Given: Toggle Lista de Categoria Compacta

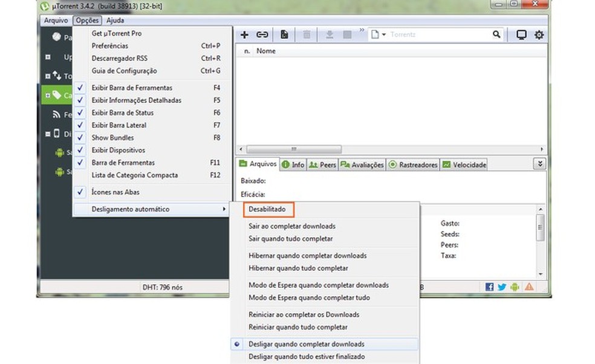Looking at the screenshot, I should (152, 175).
